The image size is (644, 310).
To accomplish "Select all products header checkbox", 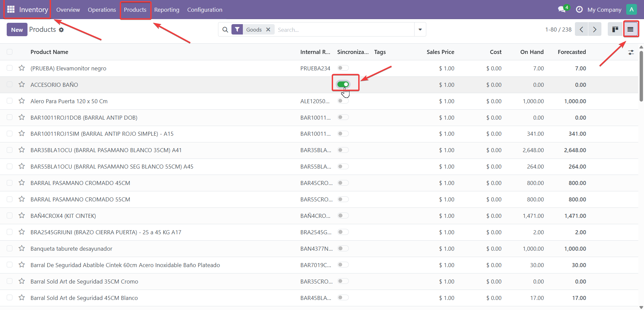I will (x=9, y=52).
